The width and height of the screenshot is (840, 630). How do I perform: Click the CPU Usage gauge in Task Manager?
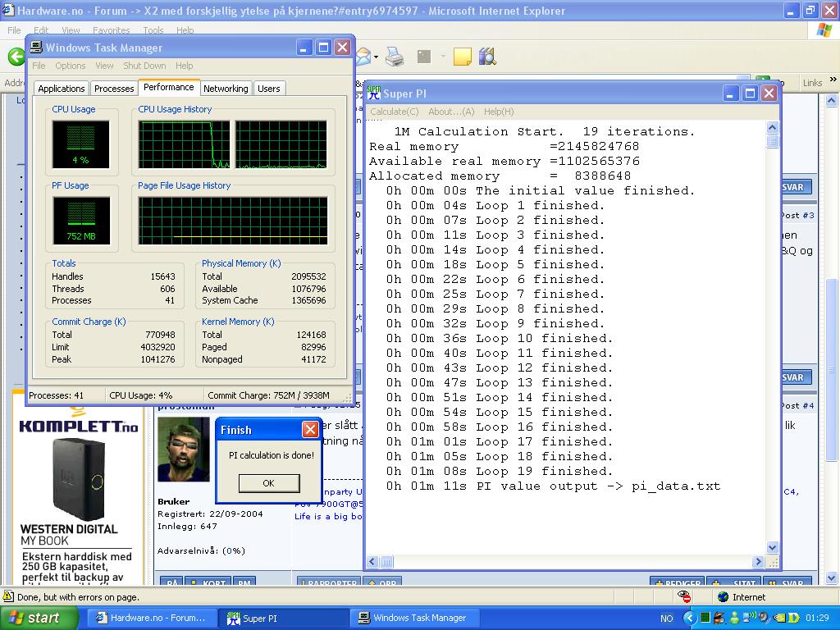[81, 144]
